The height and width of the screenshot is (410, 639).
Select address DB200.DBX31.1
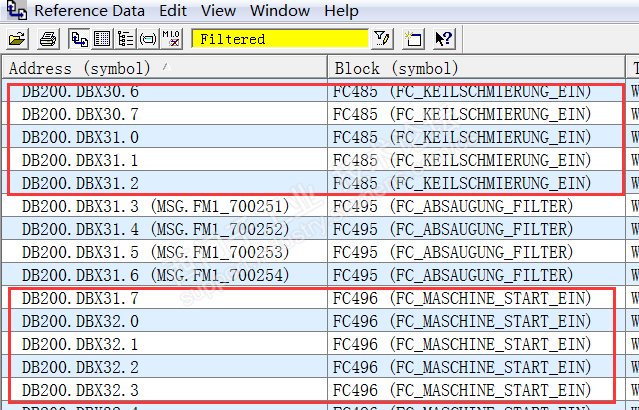80,160
